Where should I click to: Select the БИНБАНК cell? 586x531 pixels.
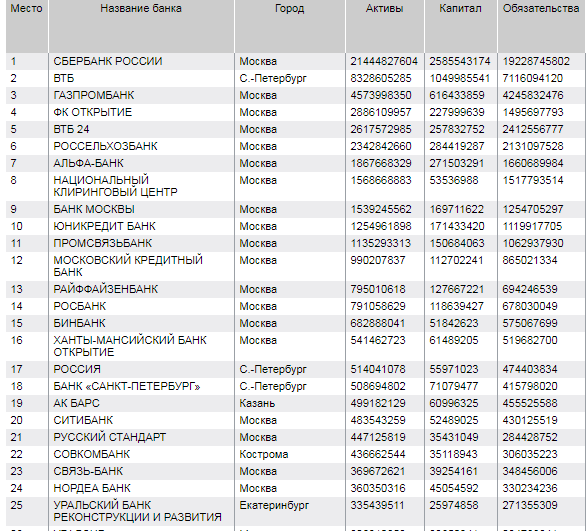pos(79,323)
